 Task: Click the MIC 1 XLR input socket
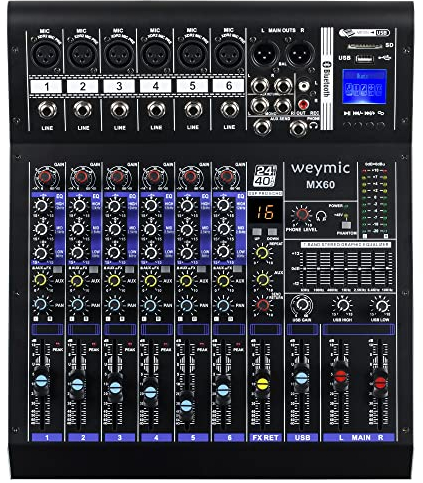pyautogui.click(x=46, y=54)
